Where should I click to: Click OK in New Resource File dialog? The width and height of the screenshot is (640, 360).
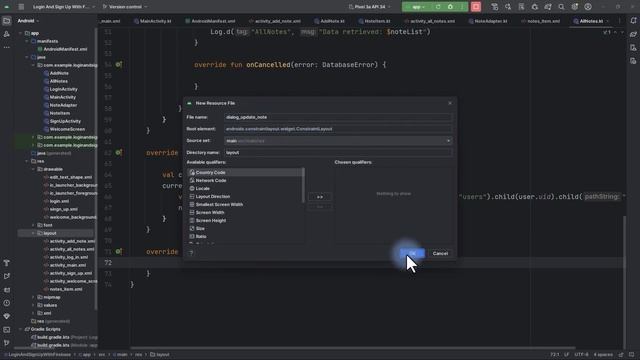(x=412, y=253)
